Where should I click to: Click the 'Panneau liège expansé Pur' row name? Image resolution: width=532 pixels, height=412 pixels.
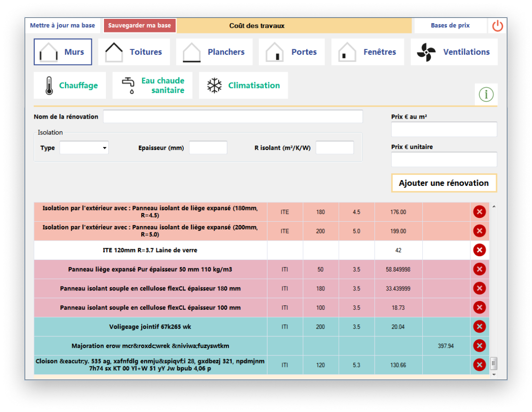(150, 269)
